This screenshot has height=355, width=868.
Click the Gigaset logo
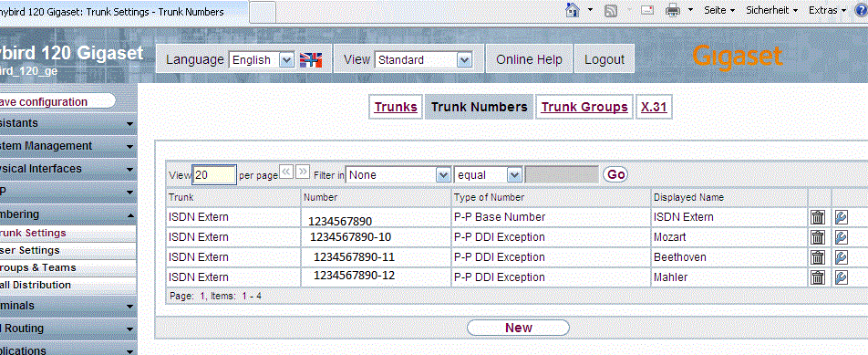(737, 57)
